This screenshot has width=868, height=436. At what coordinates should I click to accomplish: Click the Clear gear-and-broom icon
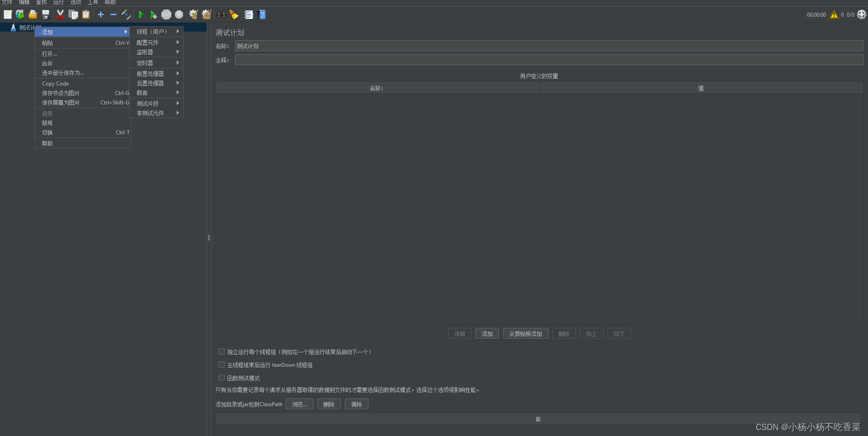(193, 14)
